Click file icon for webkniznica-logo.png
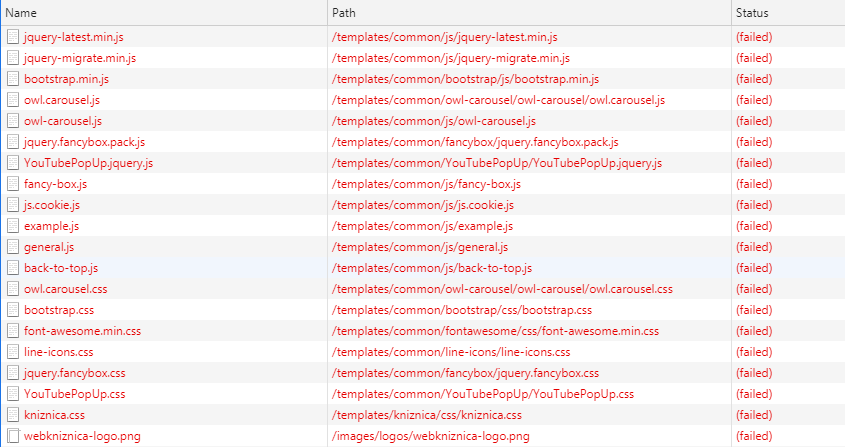The image size is (845, 447). click(13, 436)
